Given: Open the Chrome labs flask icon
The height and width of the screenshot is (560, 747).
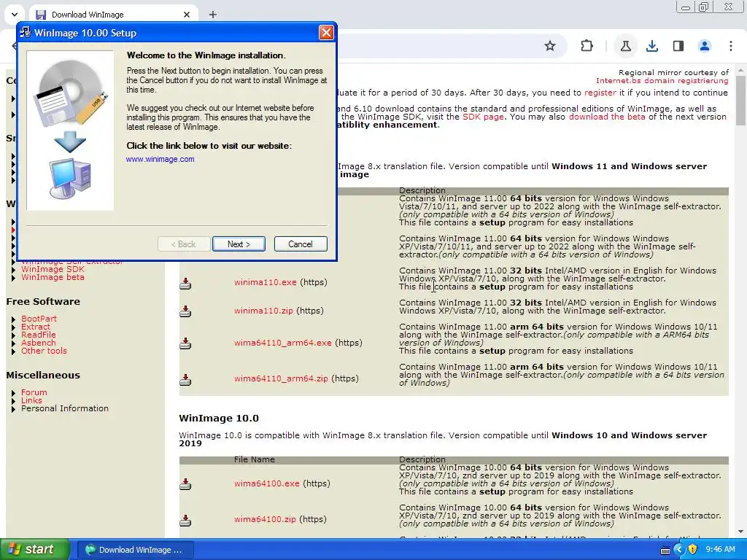Looking at the screenshot, I should point(625,46).
